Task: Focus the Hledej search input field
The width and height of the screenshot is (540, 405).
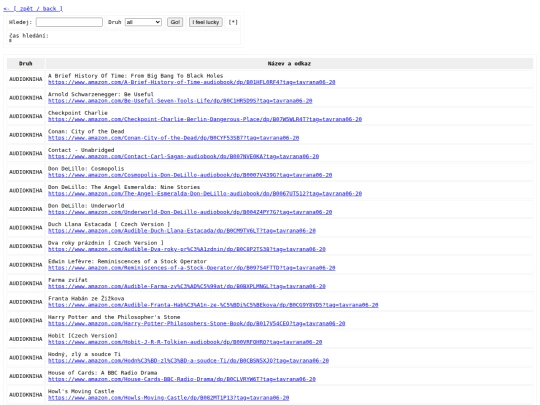Action: [69, 22]
